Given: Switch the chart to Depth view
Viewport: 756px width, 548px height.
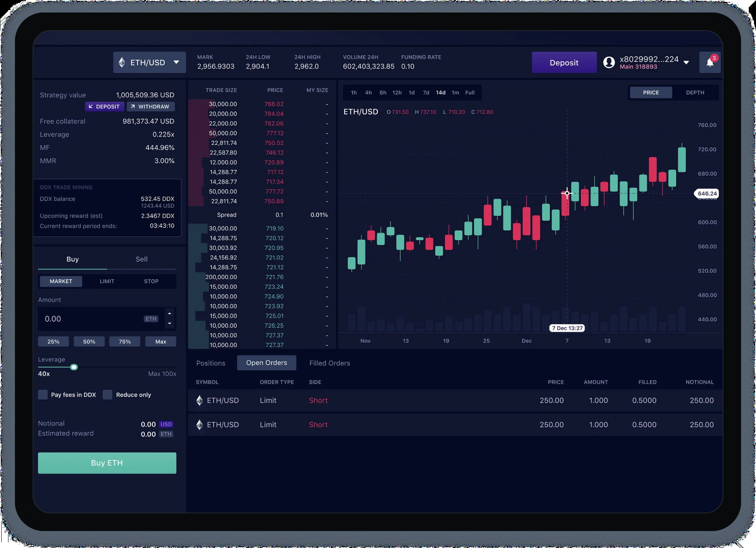Looking at the screenshot, I should pyautogui.click(x=694, y=92).
